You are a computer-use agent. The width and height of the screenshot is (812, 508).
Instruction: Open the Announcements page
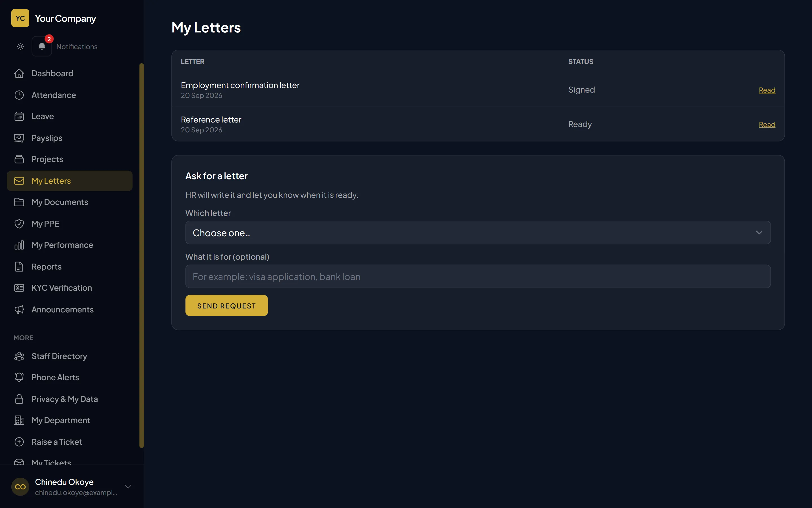point(69,309)
